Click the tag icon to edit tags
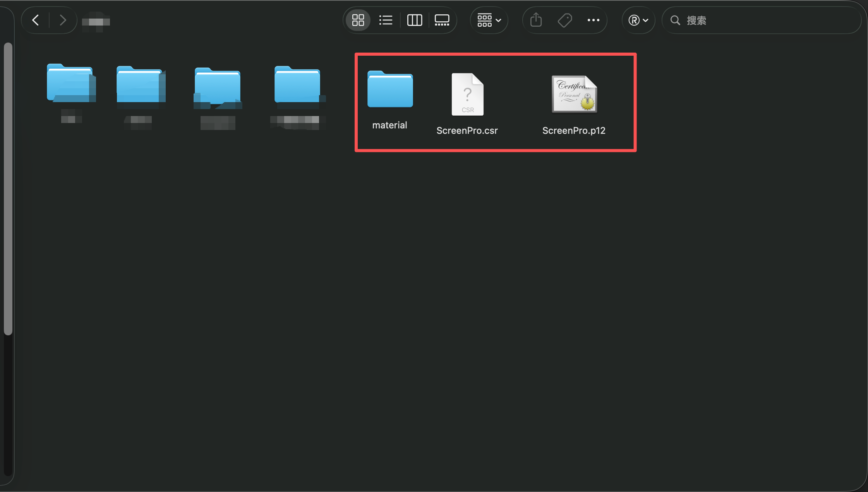Viewport: 868px width, 492px height. point(565,20)
